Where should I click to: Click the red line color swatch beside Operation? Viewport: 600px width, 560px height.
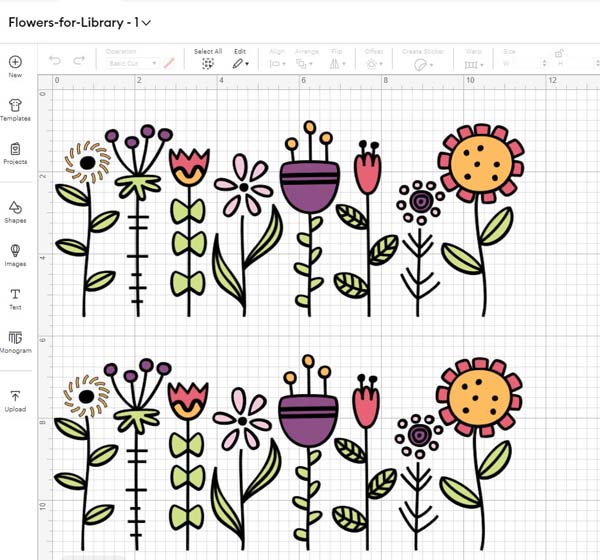pos(169,63)
